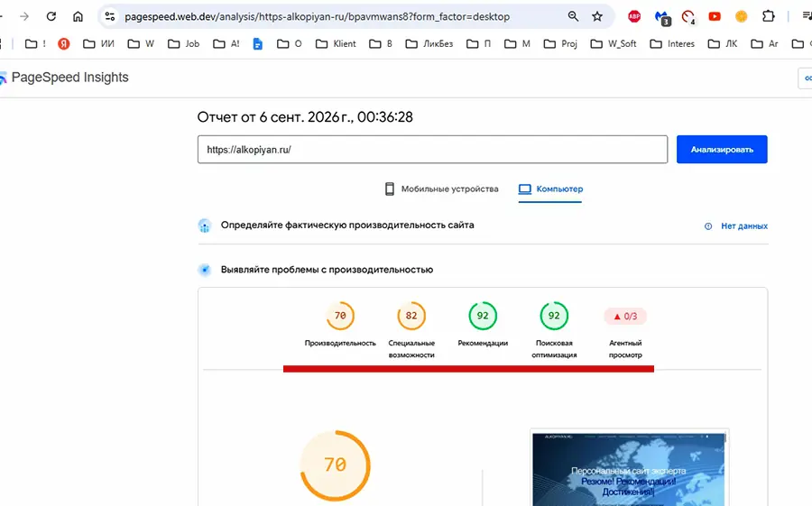Open the orange round extension icon
Screen dimensions: 812x506
[x=741, y=16]
